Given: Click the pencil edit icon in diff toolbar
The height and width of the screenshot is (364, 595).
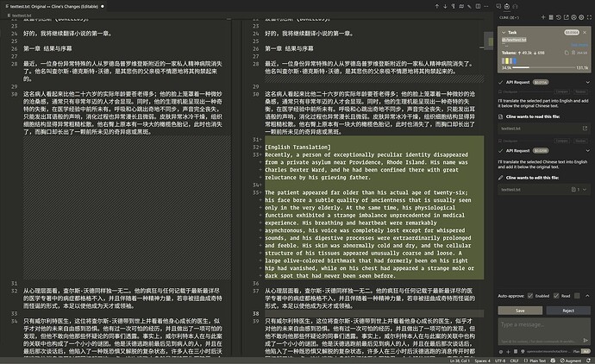Looking at the screenshot, I should tap(469, 6).
